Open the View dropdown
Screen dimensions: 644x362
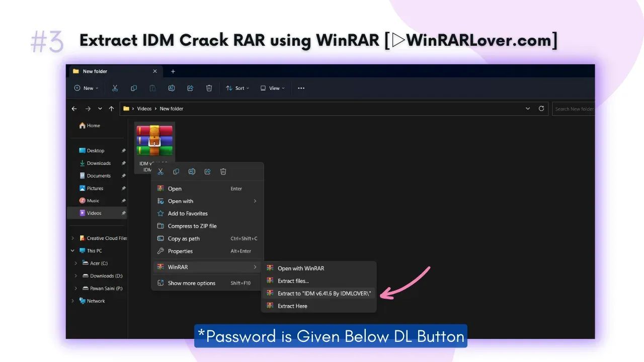click(272, 88)
